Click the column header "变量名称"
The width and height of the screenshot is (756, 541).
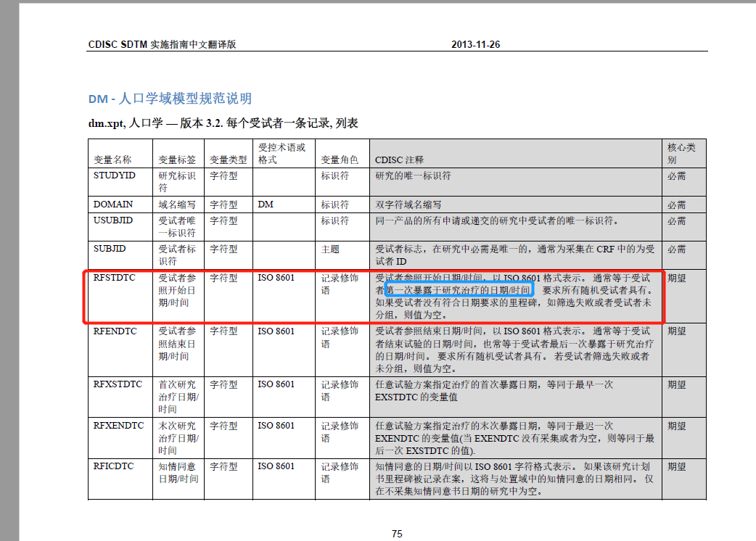pos(113,160)
